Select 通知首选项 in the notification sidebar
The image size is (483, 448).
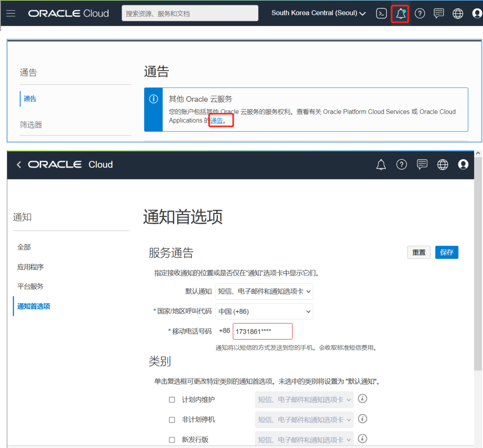[34, 306]
